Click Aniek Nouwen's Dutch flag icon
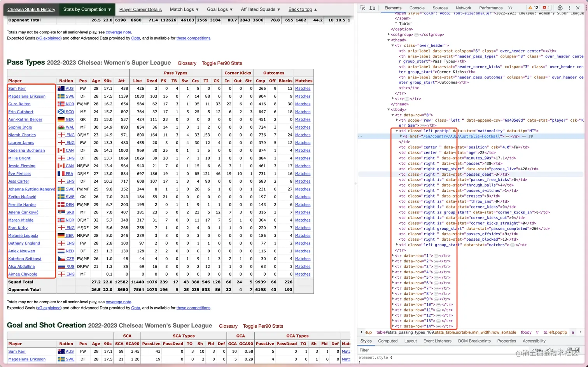The height and width of the screenshot is (367, 588). tap(61, 251)
